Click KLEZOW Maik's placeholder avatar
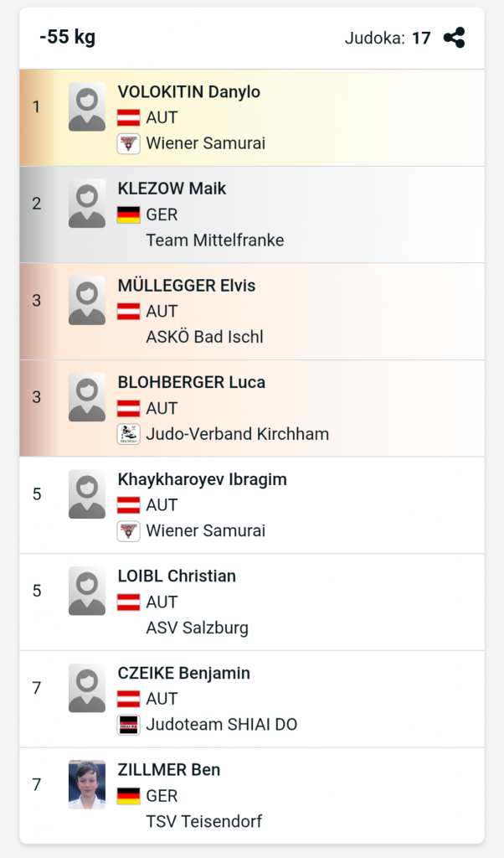Image resolution: width=504 pixels, height=858 pixels. (87, 204)
